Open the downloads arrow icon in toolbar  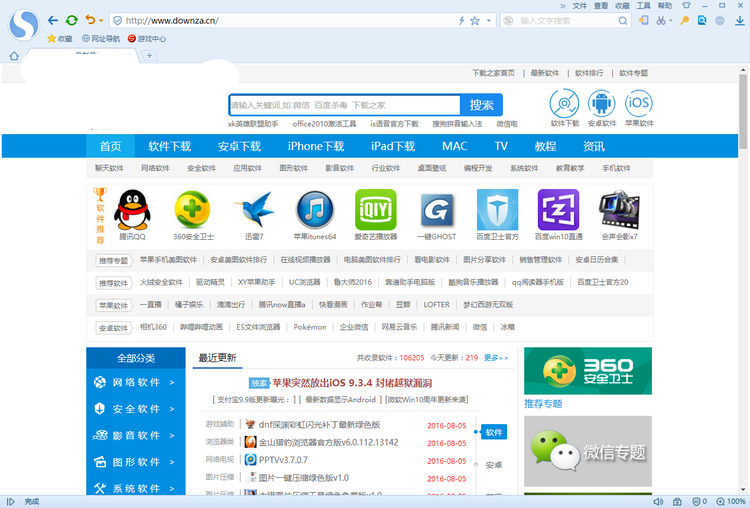coord(739,21)
